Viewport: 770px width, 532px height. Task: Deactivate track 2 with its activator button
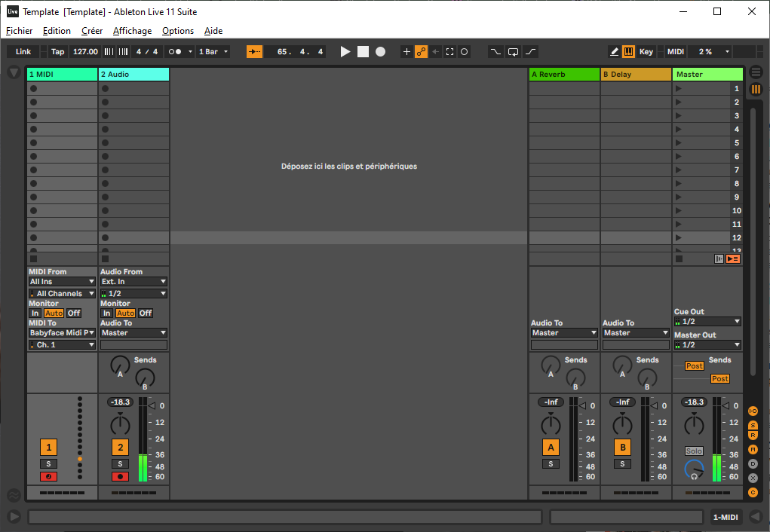120,447
